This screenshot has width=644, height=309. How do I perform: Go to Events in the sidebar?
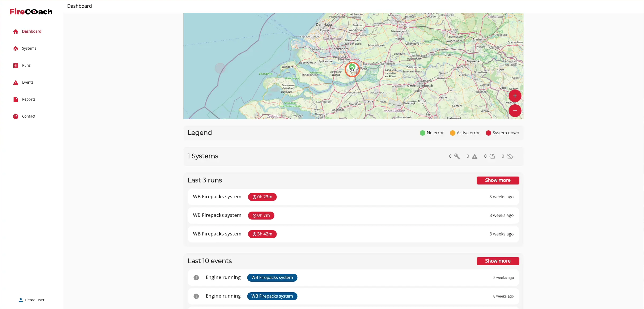coord(28,82)
